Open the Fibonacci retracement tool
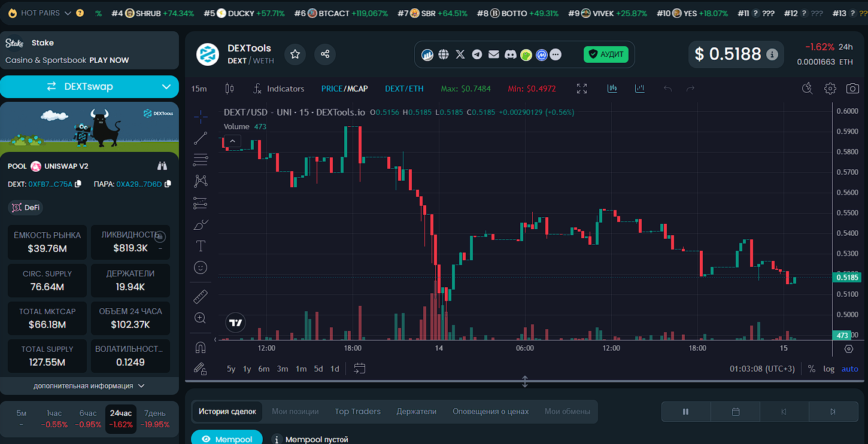 (x=201, y=160)
